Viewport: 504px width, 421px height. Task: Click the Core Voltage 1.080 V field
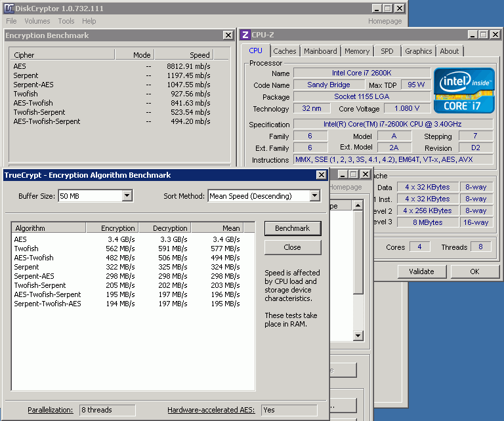point(407,109)
